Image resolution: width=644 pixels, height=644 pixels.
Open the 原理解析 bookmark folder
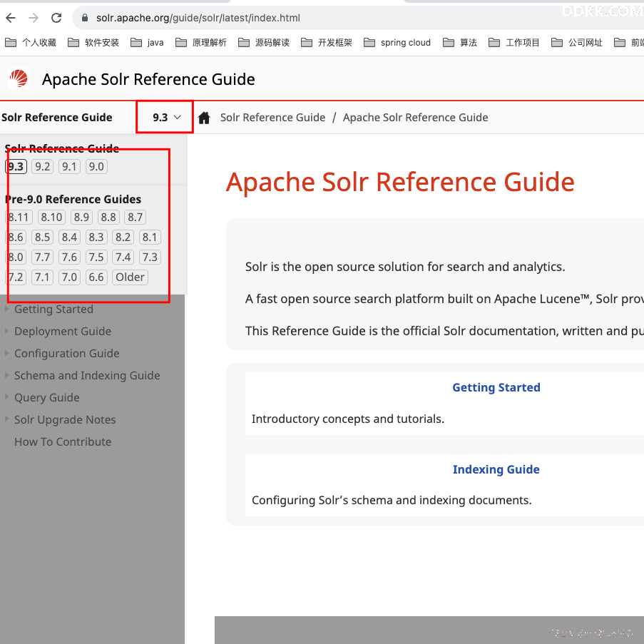(x=201, y=42)
